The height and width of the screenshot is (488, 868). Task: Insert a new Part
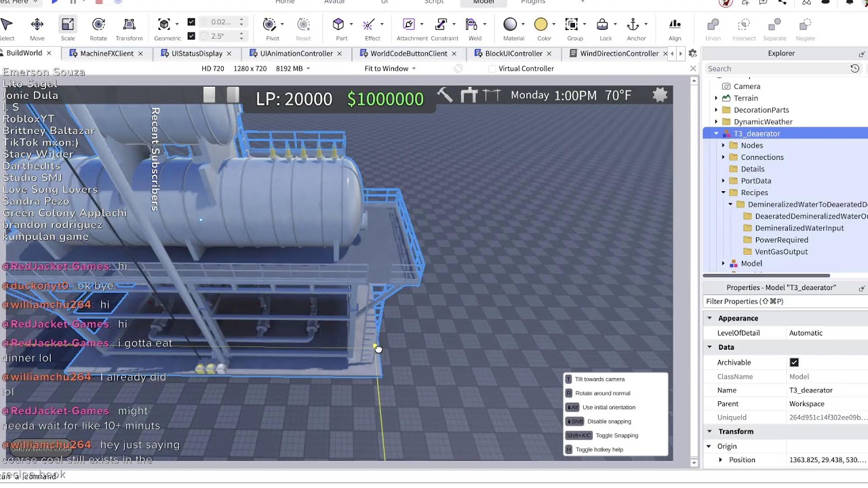pos(338,25)
